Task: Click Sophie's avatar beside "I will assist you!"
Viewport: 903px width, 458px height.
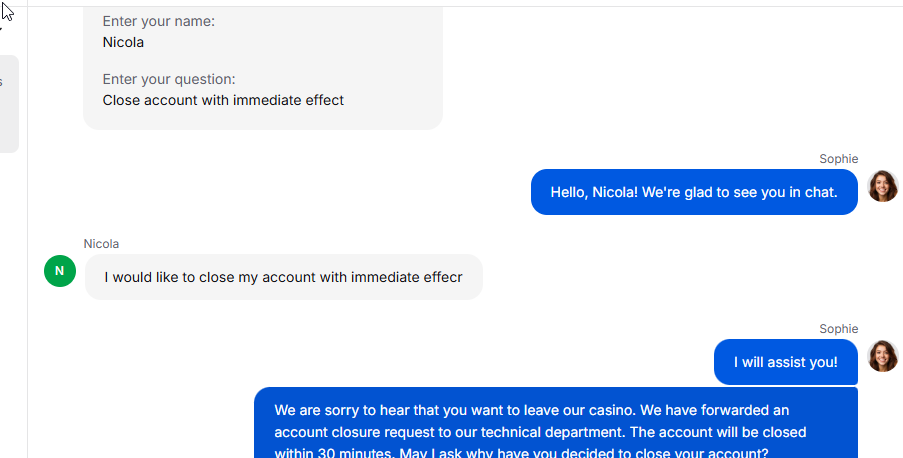Action: pos(883,356)
